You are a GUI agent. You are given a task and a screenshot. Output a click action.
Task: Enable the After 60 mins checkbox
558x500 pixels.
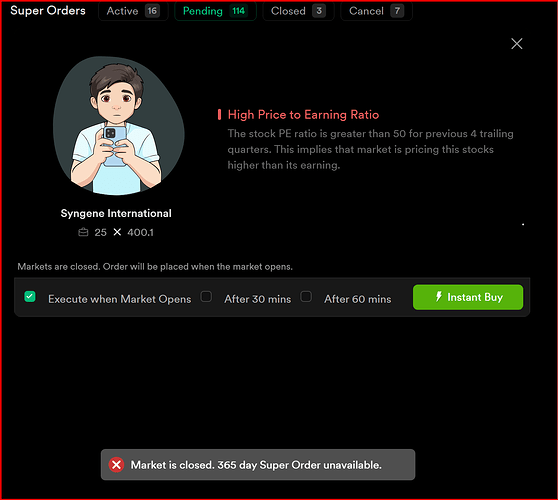click(x=306, y=296)
